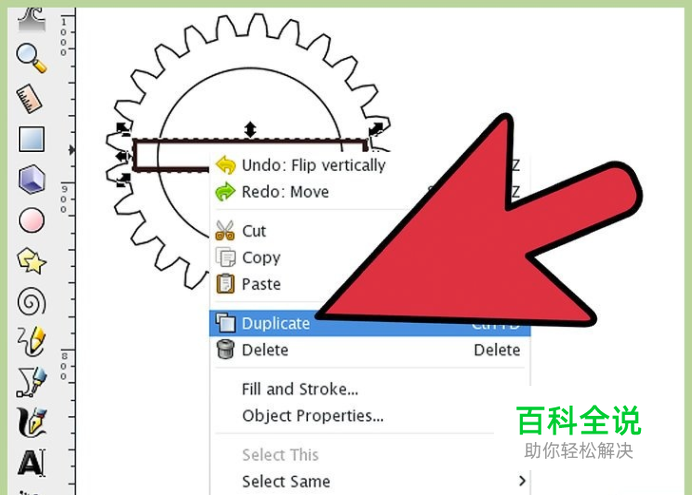Viewport: 692px width, 495px height.
Task: Select the Circle/Ellipse tool
Action: click(x=32, y=220)
